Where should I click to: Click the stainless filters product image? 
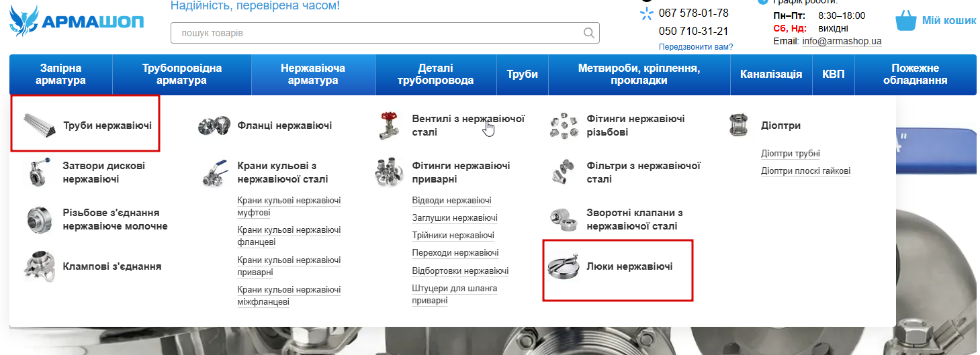pyautogui.click(x=563, y=172)
